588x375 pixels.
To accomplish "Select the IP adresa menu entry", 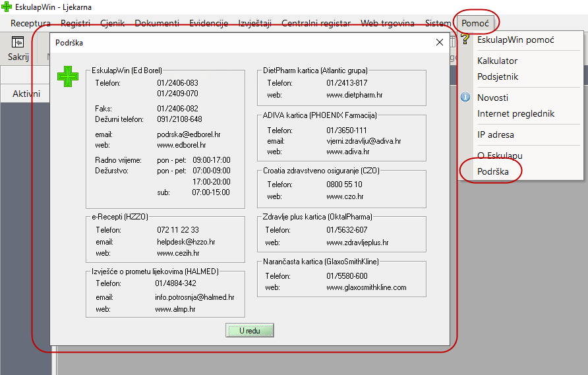I will tap(495, 134).
